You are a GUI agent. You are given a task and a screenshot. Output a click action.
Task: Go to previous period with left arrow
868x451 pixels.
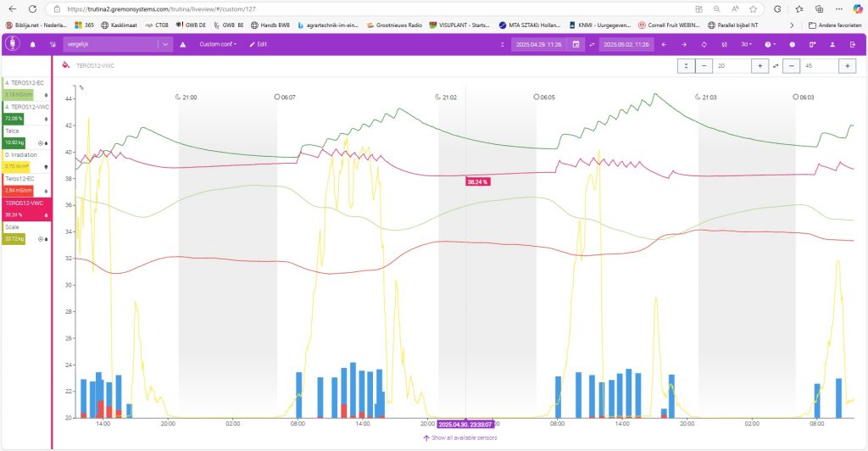point(665,44)
